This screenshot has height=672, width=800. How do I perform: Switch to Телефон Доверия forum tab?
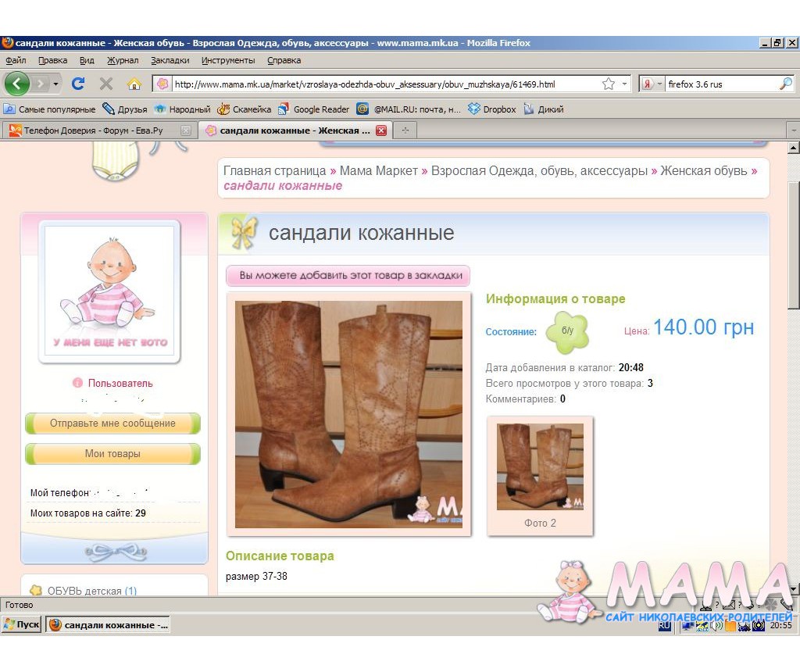[94, 130]
